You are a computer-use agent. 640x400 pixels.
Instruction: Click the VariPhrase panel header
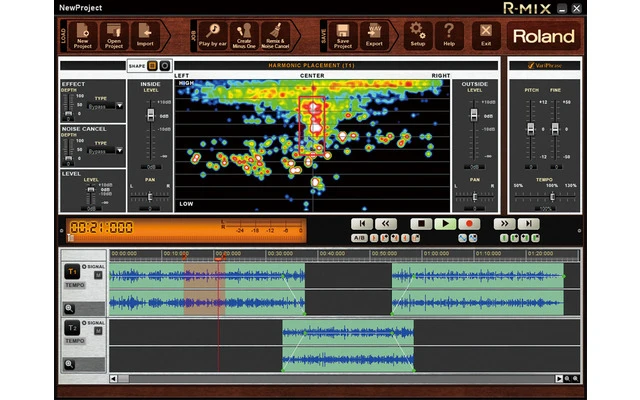pyautogui.click(x=544, y=65)
